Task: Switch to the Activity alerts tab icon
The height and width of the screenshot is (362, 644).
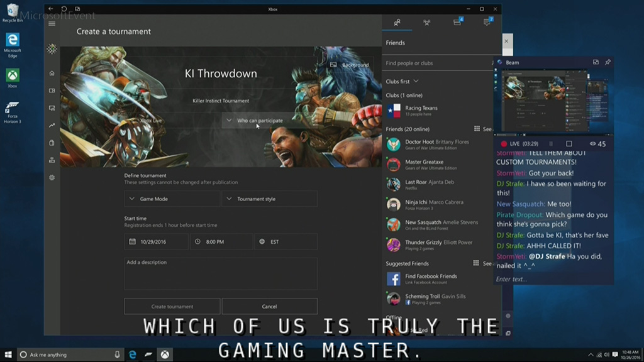Action: click(x=487, y=22)
